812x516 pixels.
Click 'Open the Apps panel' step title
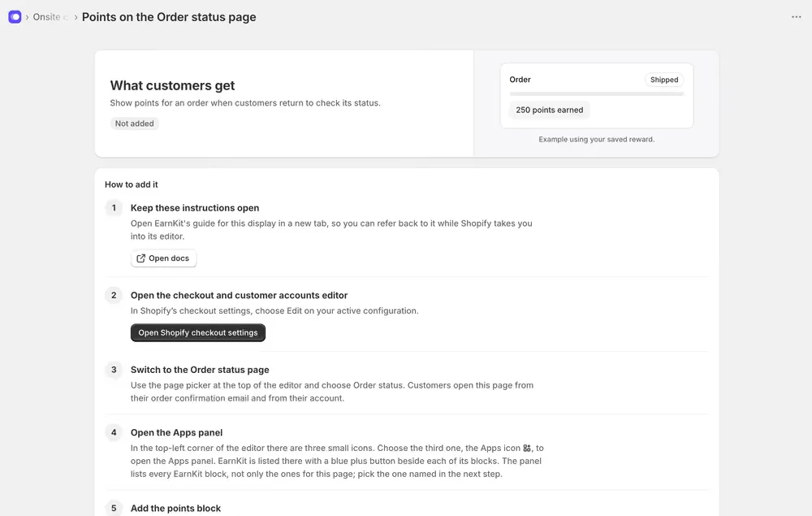tap(176, 432)
